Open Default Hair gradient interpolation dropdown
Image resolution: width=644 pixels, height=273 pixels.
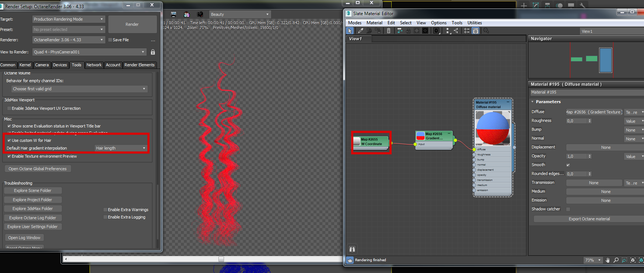pos(121,148)
